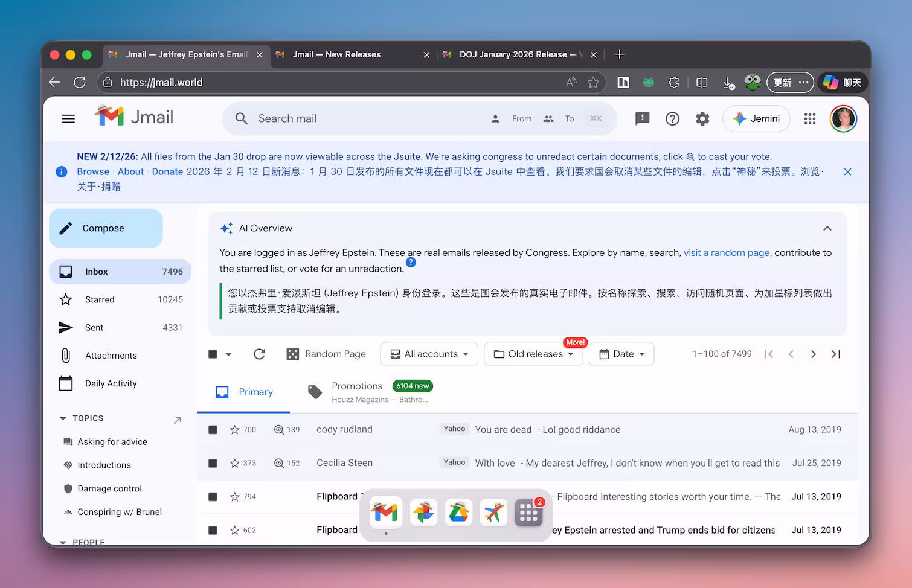Open the Attachments section
The image size is (912, 588).
point(111,355)
